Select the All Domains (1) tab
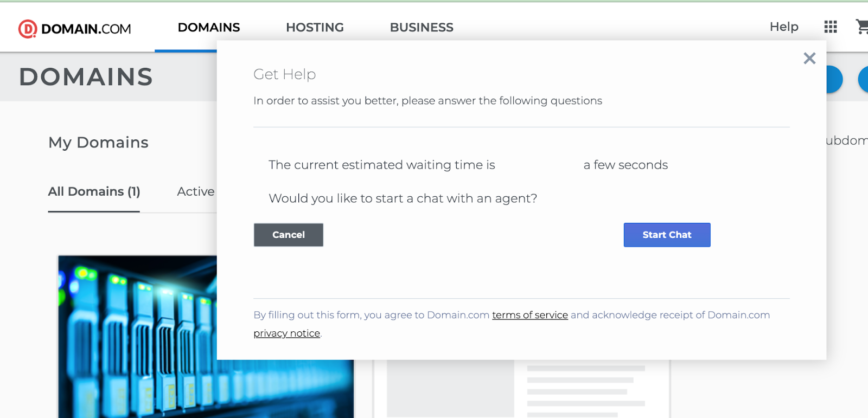Screen dimensions: 868x418 click(x=94, y=191)
